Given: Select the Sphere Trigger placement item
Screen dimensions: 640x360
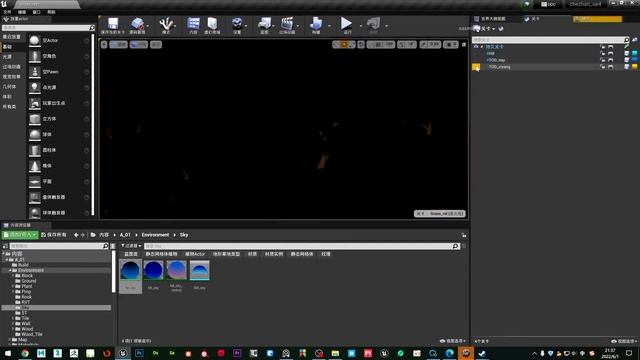Looking at the screenshot, I should pyautogui.click(x=59, y=213).
